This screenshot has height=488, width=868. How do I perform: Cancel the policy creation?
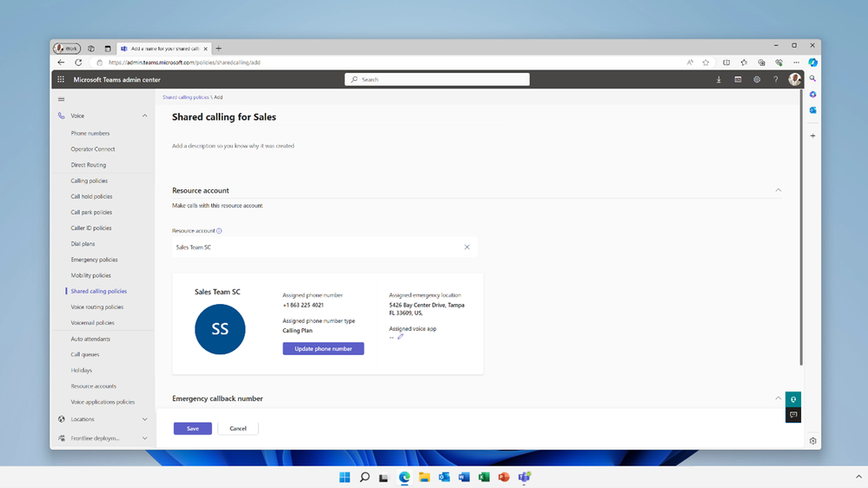[x=238, y=428]
